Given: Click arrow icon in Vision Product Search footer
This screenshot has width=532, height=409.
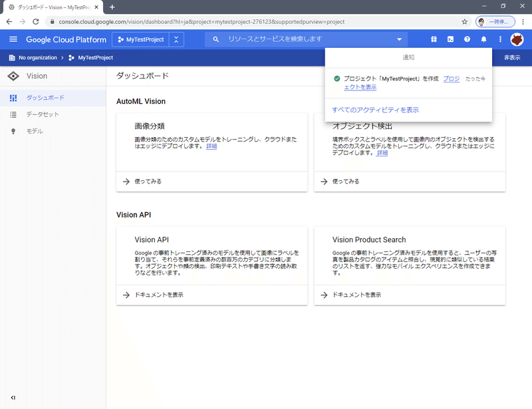Looking at the screenshot, I should pos(324,295).
